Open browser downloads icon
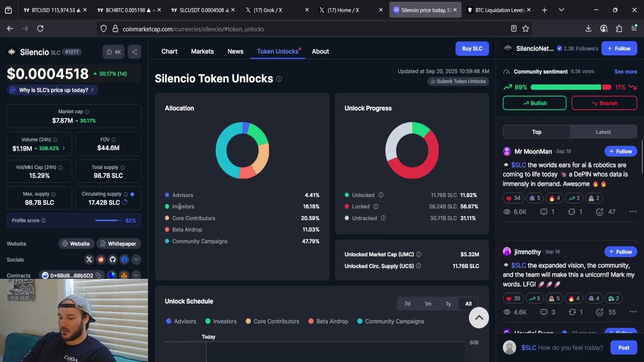Viewport: 644px width, 362px height. coord(588,29)
